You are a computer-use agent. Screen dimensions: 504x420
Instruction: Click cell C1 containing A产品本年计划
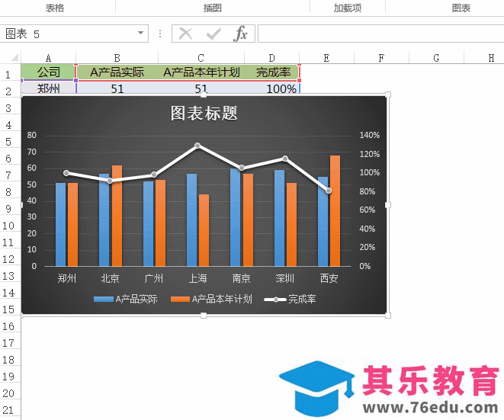point(201,72)
